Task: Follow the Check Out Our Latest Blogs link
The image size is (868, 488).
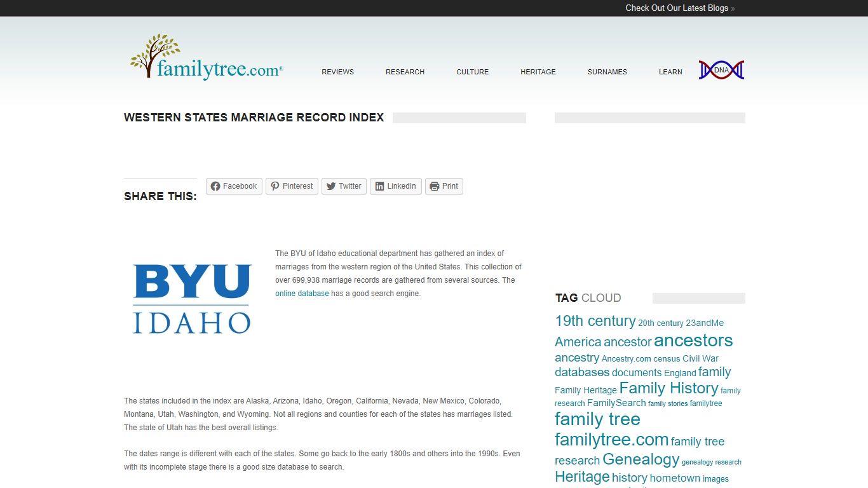Action: (x=680, y=8)
